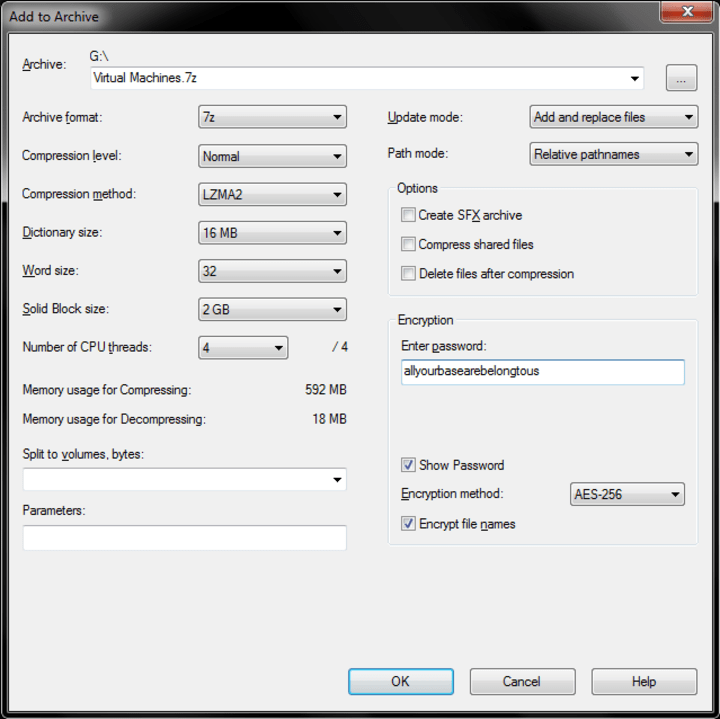Open the Encryption method AES-256 dropdown

[627, 494]
